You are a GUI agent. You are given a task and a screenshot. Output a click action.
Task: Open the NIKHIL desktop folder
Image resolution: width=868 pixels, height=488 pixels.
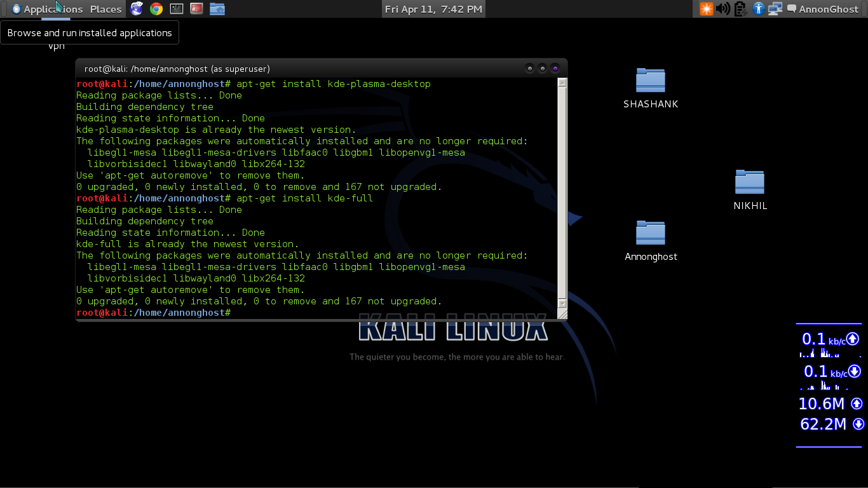click(x=750, y=189)
